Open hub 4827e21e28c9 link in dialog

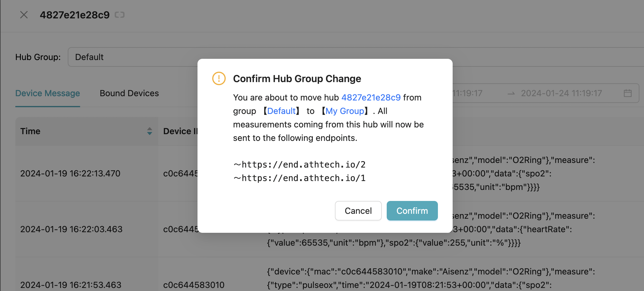click(371, 97)
